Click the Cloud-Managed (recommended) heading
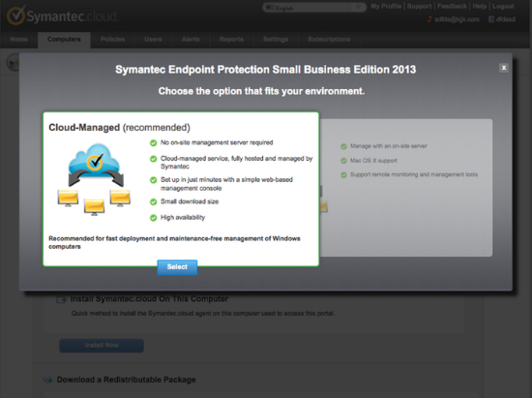The height and width of the screenshot is (398, 532). point(119,128)
